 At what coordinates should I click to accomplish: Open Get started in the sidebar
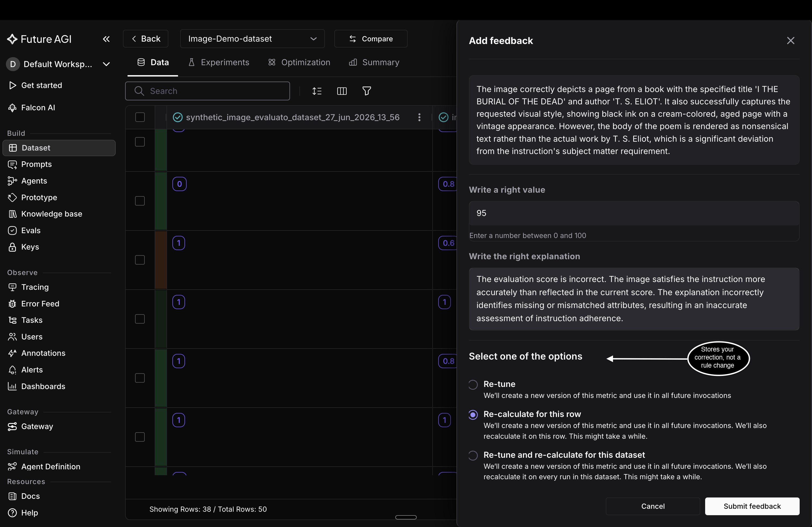point(41,85)
